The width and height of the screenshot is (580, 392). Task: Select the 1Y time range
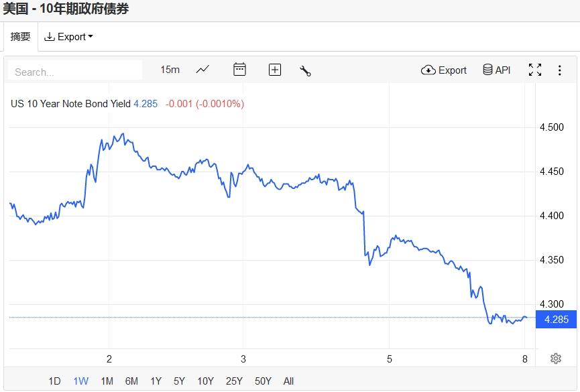pos(156,381)
